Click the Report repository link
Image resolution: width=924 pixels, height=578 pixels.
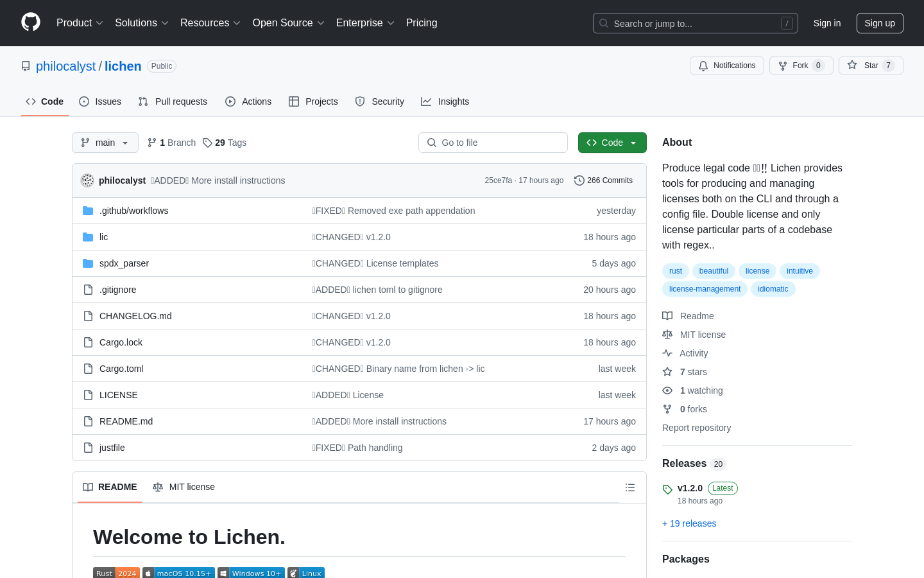coord(696,428)
